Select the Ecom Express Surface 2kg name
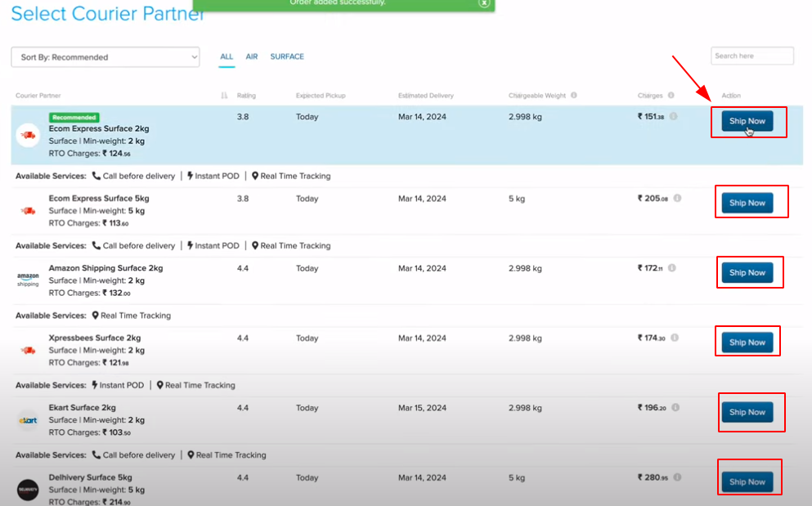Viewport: 812px width, 506px height. click(99, 128)
